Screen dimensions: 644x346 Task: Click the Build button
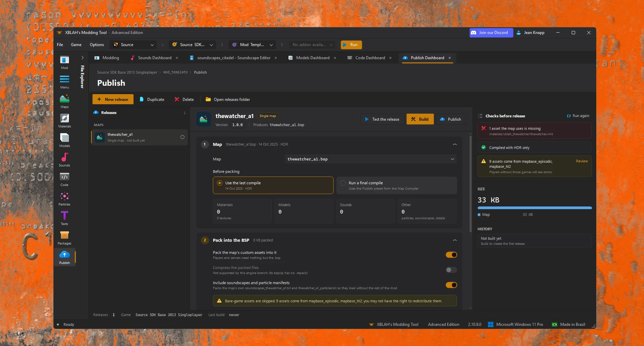(x=420, y=119)
